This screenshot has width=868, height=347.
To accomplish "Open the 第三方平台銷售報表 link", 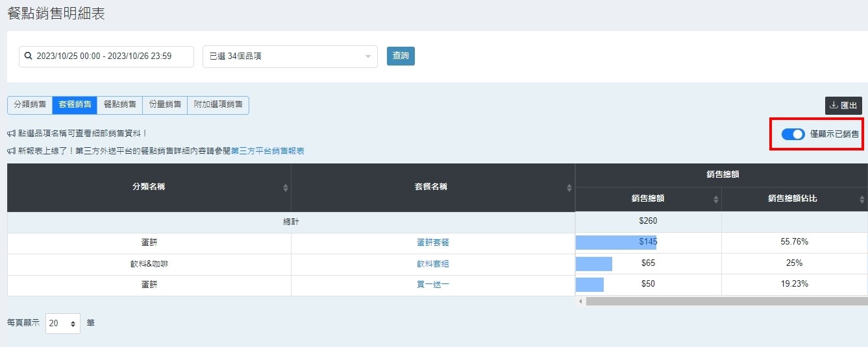I will point(267,151).
